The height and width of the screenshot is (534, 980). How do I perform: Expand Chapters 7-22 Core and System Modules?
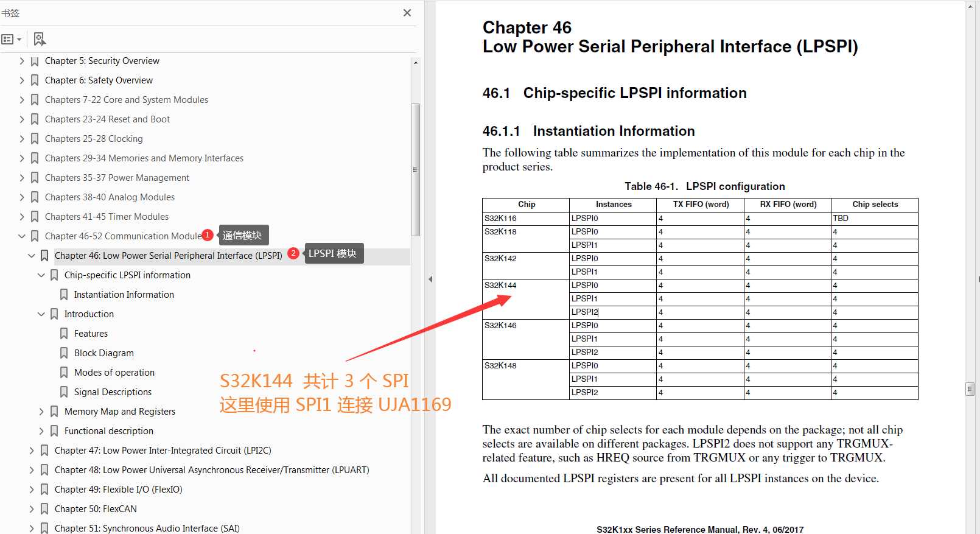point(22,100)
